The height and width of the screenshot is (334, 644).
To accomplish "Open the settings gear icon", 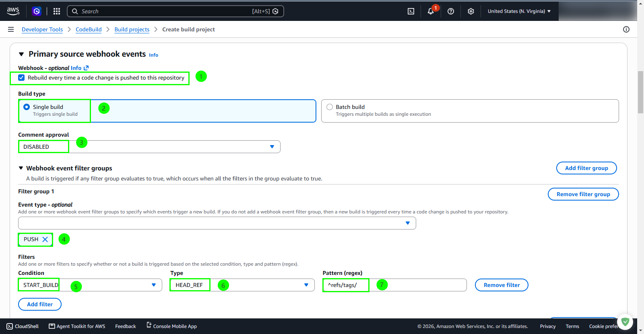I will coord(471,11).
